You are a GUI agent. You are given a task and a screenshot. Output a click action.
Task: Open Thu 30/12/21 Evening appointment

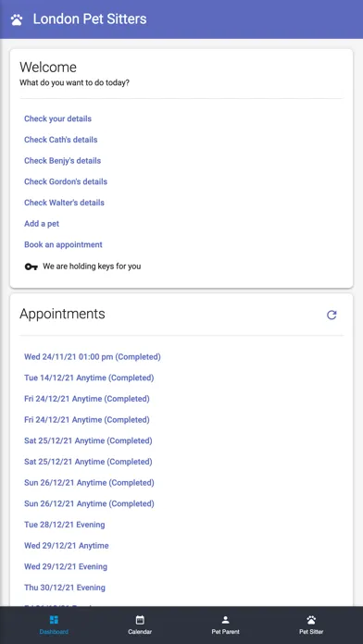tap(65, 588)
